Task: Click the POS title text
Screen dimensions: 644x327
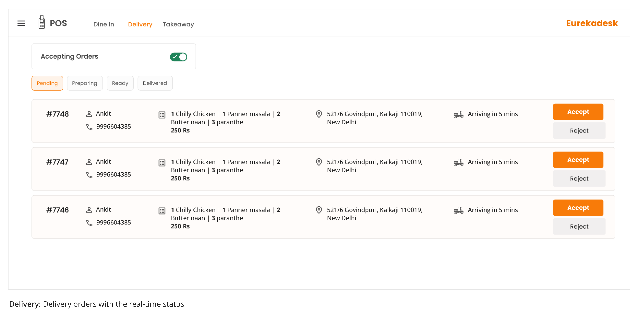Action: click(x=58, y=23)
